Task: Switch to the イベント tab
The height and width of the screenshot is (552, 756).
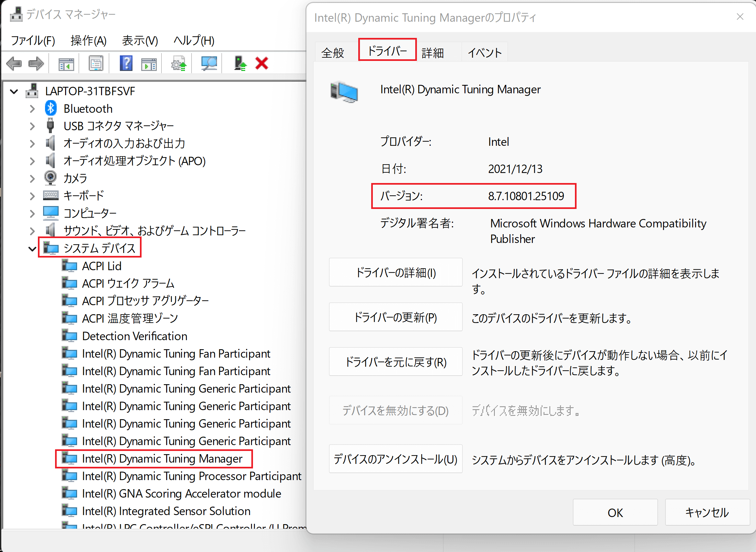Action: click(484, 52)
